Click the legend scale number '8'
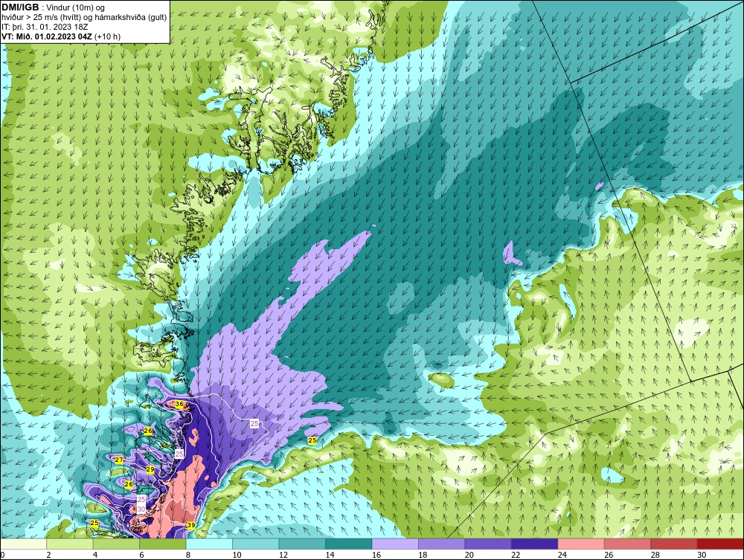 pos(188,555)
